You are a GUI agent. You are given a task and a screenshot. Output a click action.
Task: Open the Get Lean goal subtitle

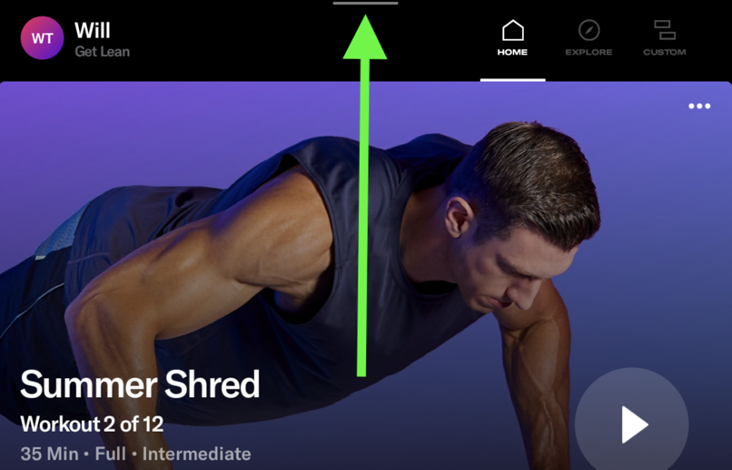102,51
